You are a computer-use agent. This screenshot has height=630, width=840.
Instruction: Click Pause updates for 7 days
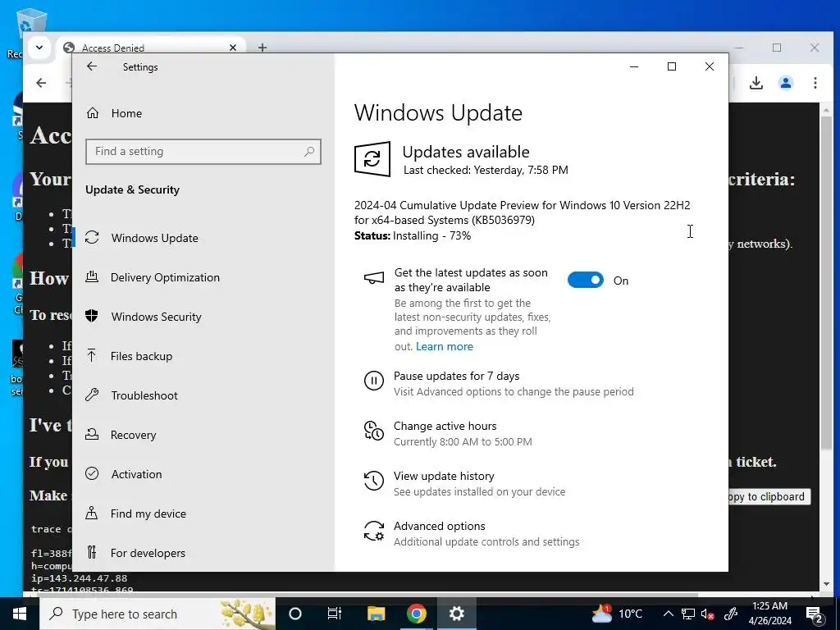click(x=456, y=376)
